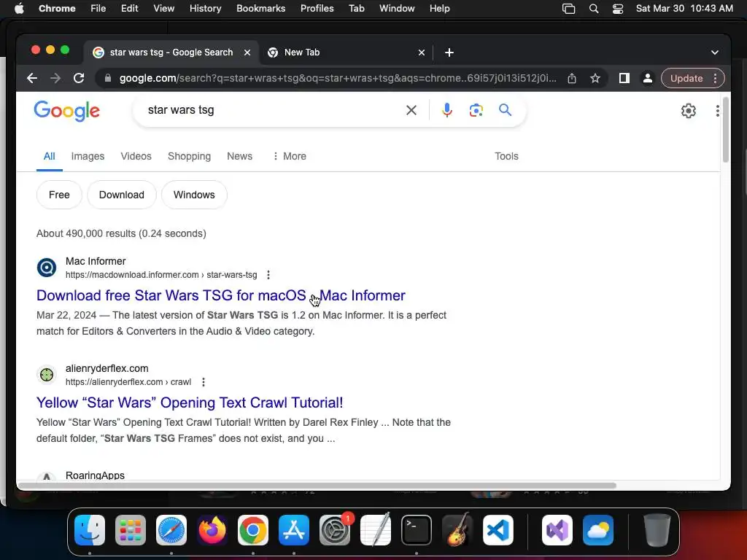Screen dimensions: 747x560
Task: Apply the Windows filter chip
Action: (x=194, y=195)
